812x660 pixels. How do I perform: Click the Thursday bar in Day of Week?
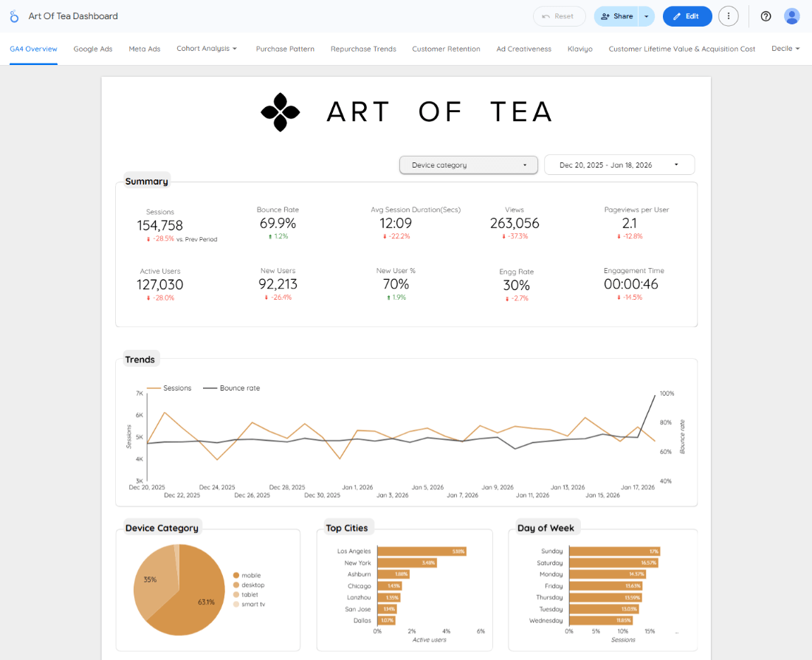click(x=606, y=597)
